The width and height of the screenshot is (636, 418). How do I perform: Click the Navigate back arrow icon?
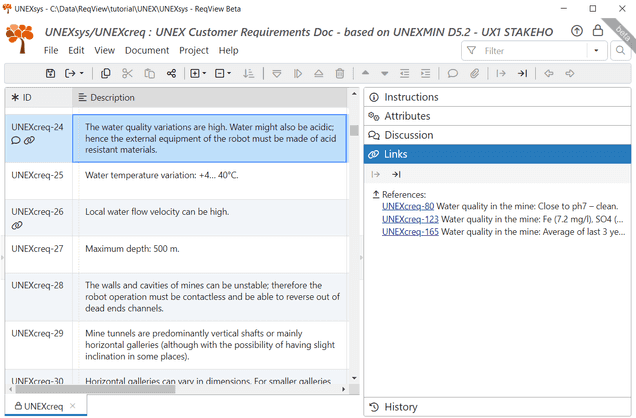tap(549, 73)
